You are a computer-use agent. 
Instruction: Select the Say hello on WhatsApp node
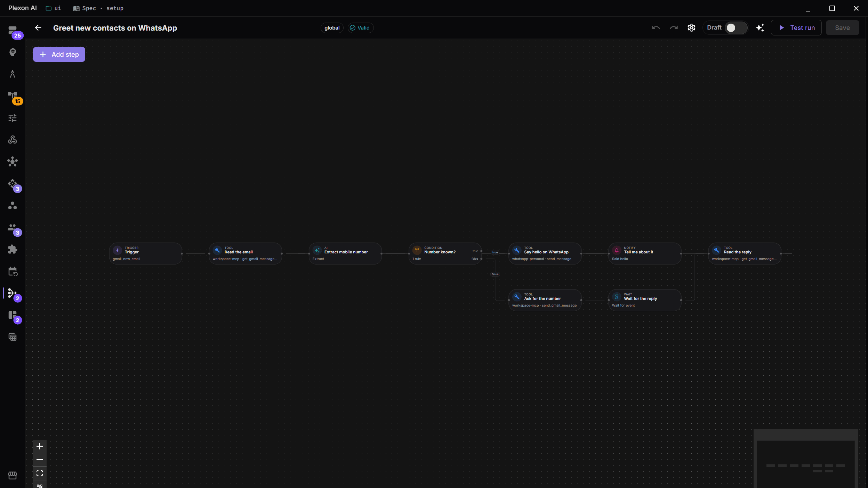click(545, 254)
